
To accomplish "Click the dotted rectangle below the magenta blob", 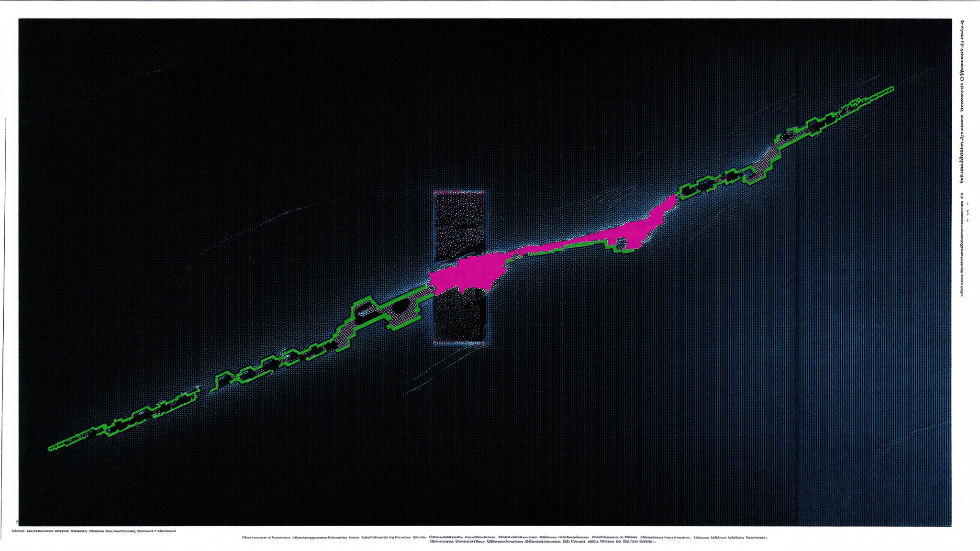I will [x=460, y=317].
